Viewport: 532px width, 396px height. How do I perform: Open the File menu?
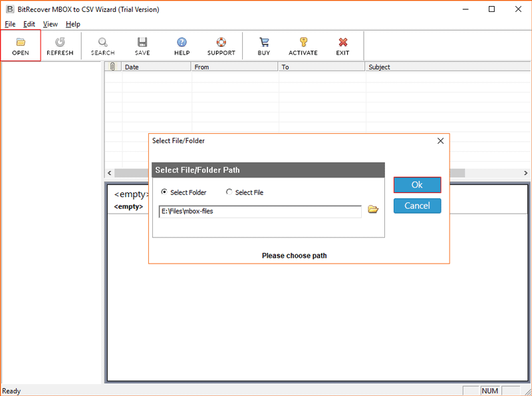[10, 24]
